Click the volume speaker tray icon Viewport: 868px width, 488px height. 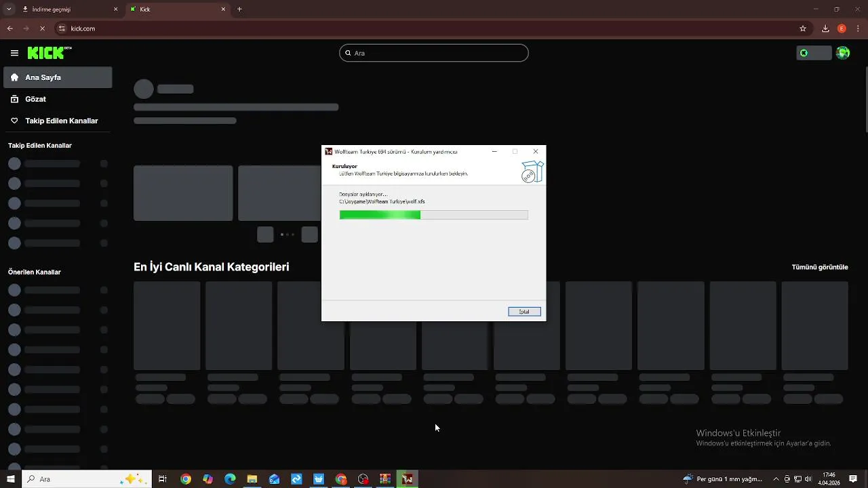pyautogui.click(x=808, y=479)
